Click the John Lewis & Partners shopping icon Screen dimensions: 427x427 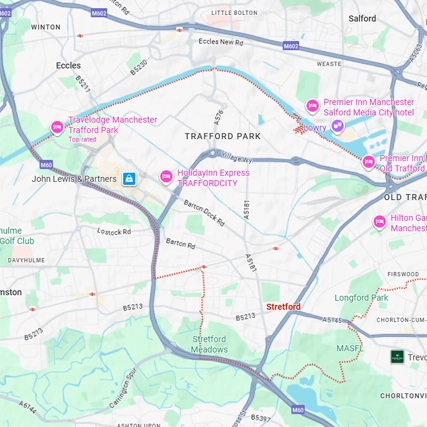[129, 179]
